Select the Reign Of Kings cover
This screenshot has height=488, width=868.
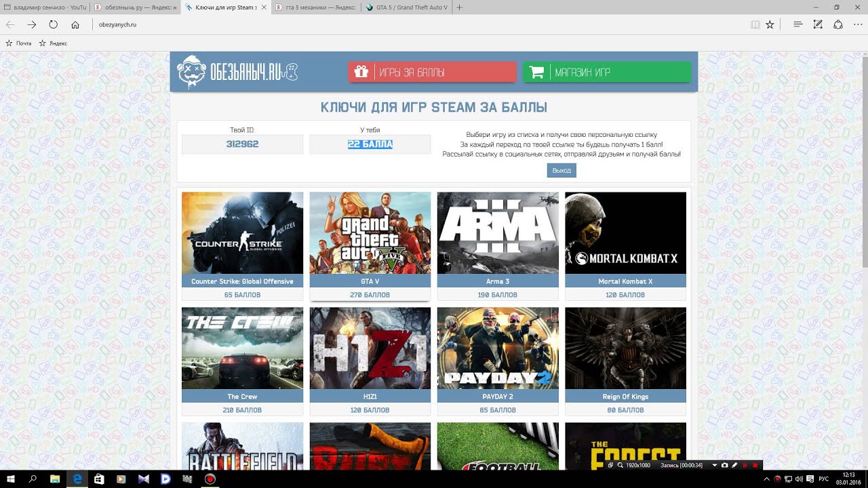tap(625, 348)
